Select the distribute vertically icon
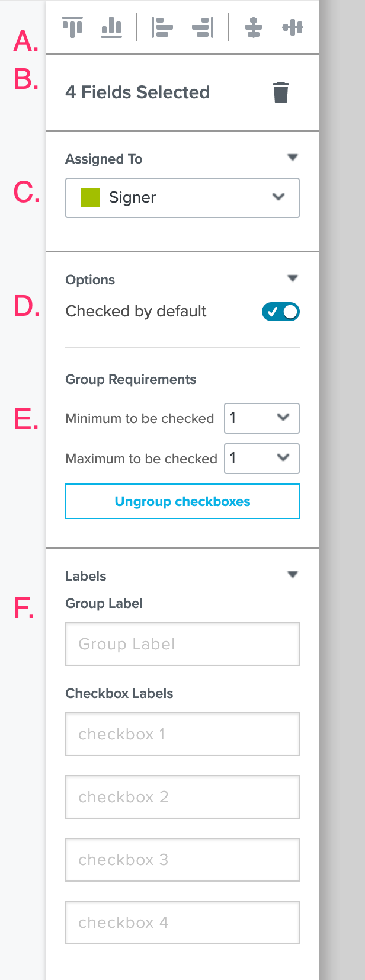 [253, 27]
